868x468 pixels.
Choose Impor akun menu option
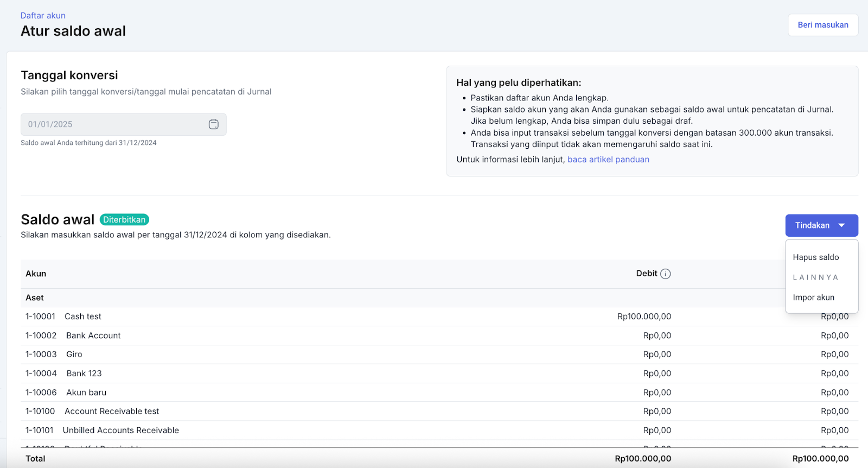pos(813,298)
